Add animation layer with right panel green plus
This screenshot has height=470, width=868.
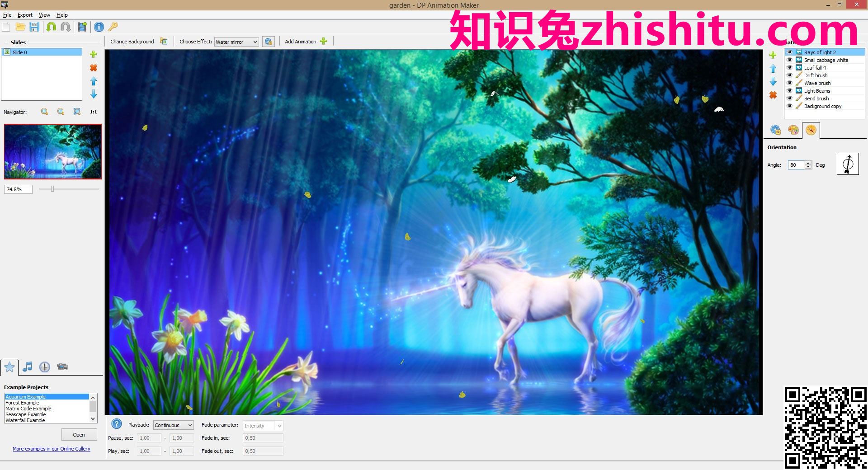773,55
